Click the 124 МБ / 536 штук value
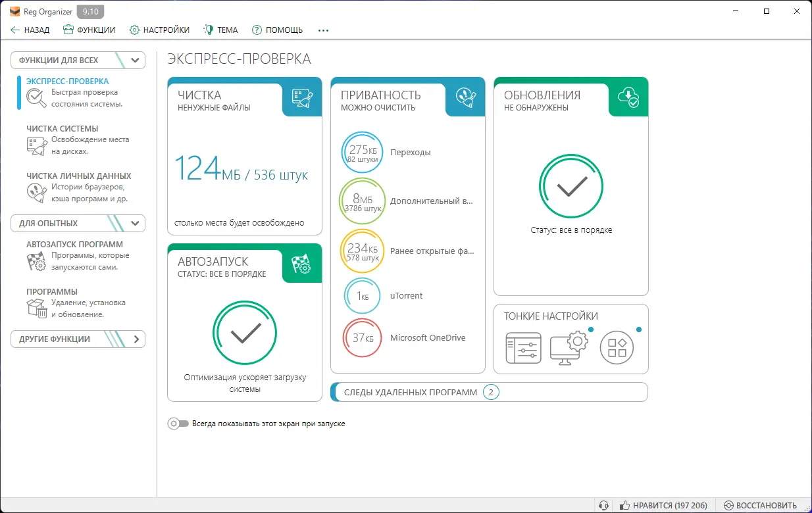This screenshot has width=812, height=513. (241, 170)
